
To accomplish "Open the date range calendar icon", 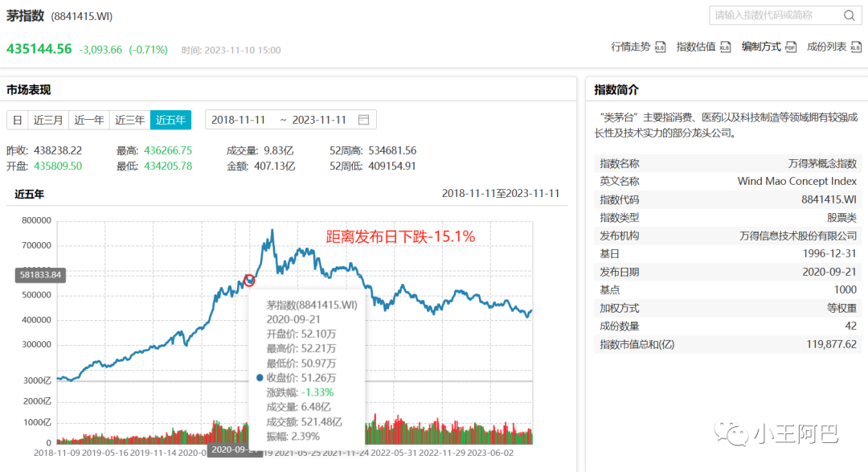I will coord(364,120).
